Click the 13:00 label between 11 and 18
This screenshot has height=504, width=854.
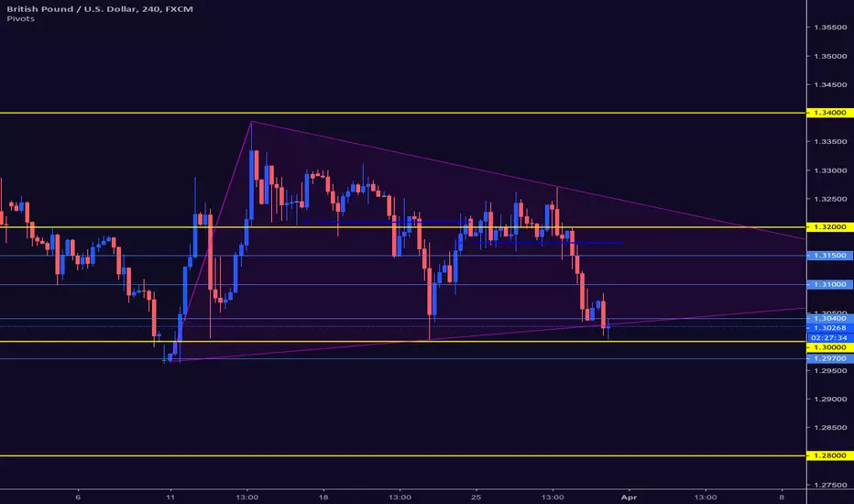(246, 497)
